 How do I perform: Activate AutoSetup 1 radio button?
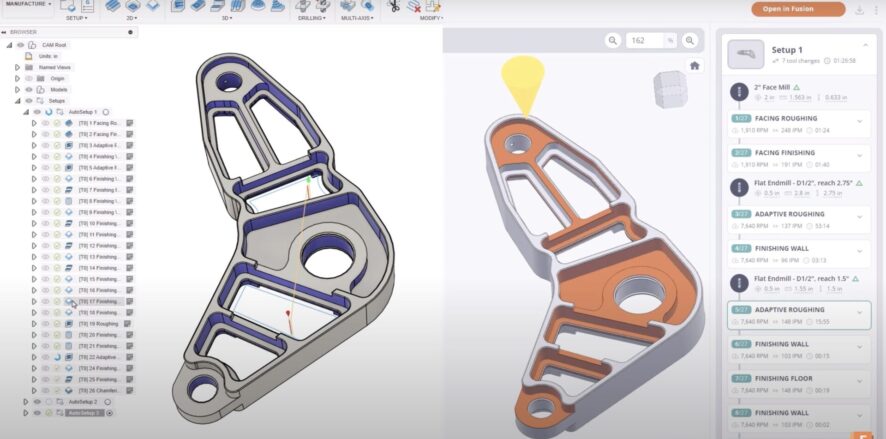pos(106,112)
